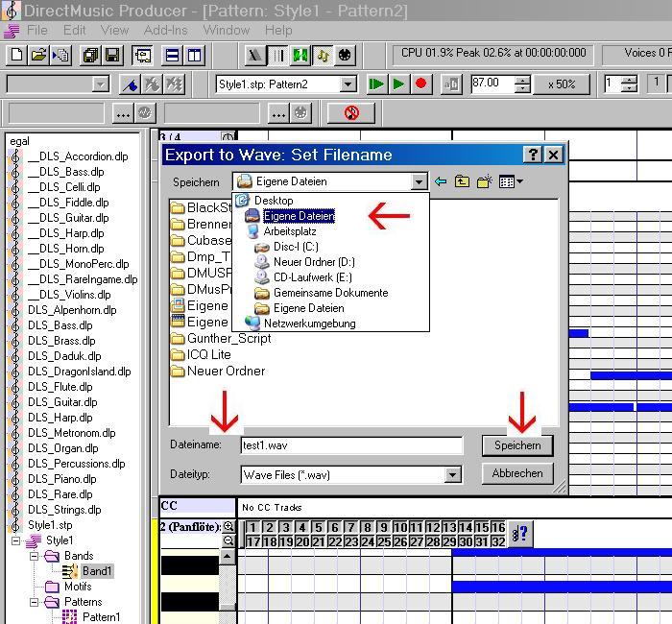Click the red Record button
The image size is (672, 624).
pyautogui.click(x=420, y=84)
